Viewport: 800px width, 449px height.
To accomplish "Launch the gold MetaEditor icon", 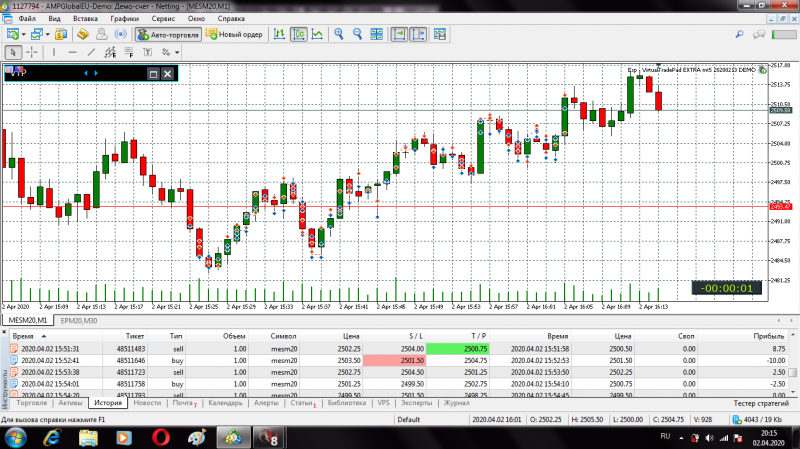I will pyautogui.click(x=82, y=34).
